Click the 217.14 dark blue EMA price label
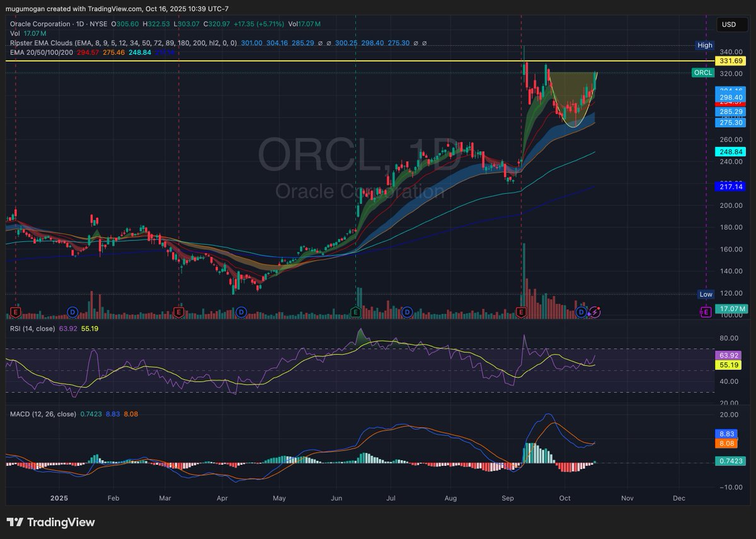The width and height of the screenshot is (756, 539). (731, 186)
